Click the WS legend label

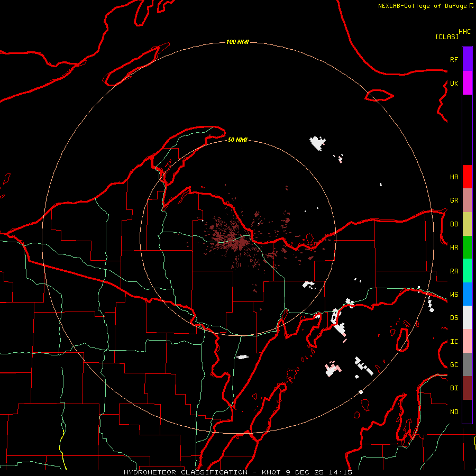coord(454,295)
